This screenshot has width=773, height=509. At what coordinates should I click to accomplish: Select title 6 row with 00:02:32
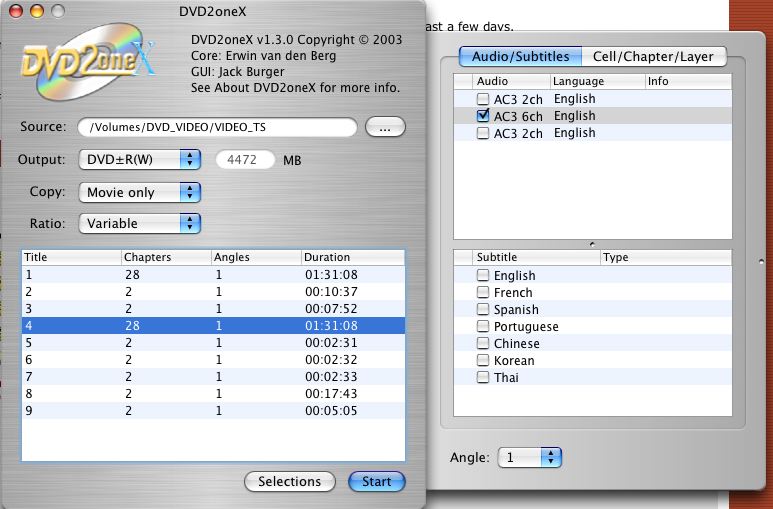(213, 360)
